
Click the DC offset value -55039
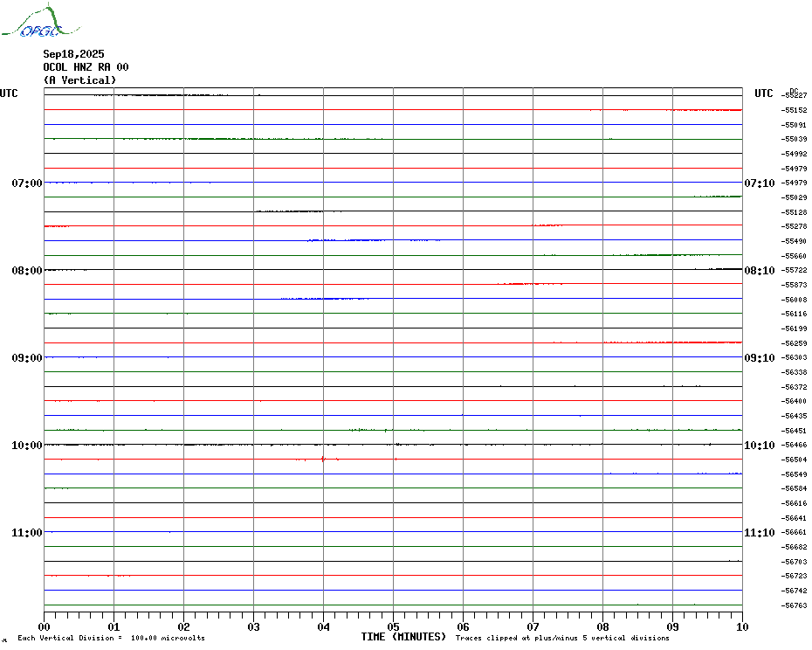(x=795, y=139)
